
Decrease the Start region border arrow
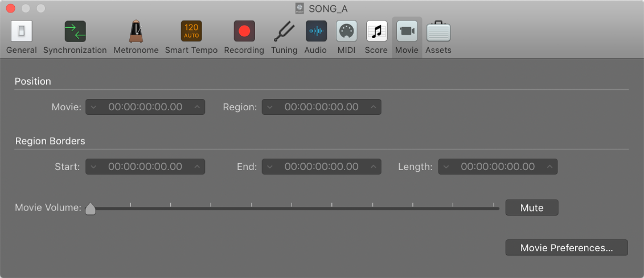tap(93, 167)
